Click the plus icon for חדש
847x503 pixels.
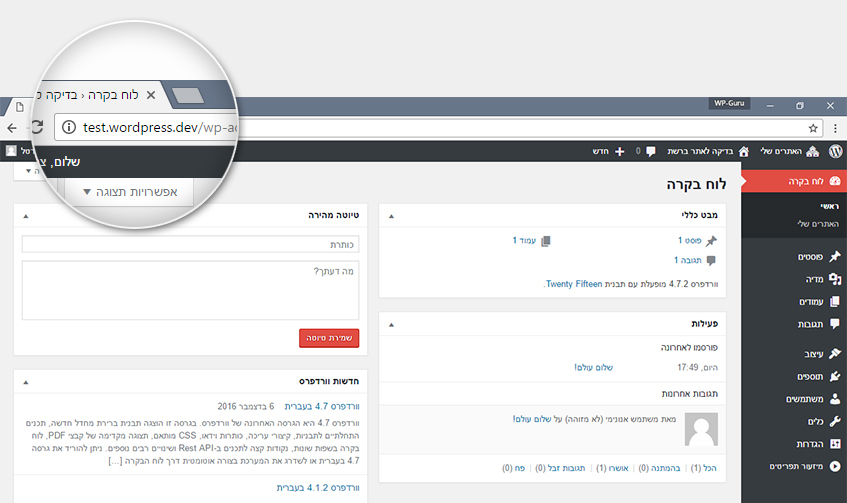[x=620, y=151]
